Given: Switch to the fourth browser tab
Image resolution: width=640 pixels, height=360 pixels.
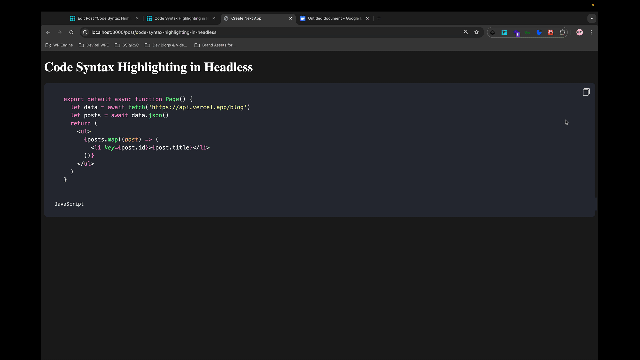Looking at the screenshot, I should tap(334, 18).
